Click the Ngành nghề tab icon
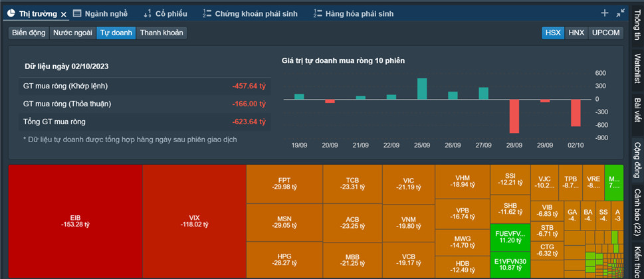This screenshot has width=644, height=279. click(x=78, y=13)
